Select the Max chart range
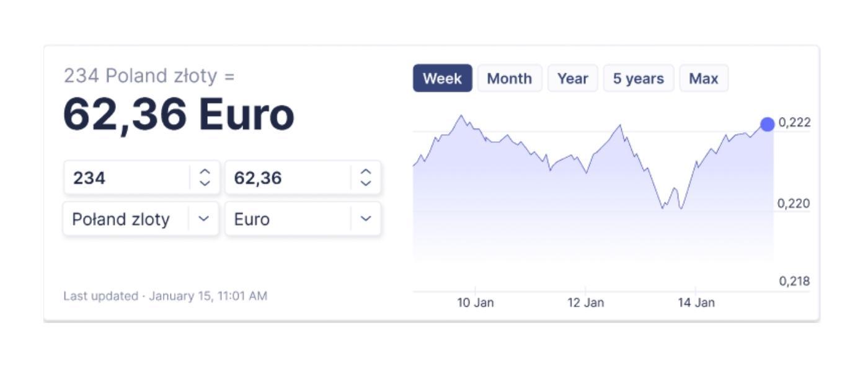 tap(703, 79)
